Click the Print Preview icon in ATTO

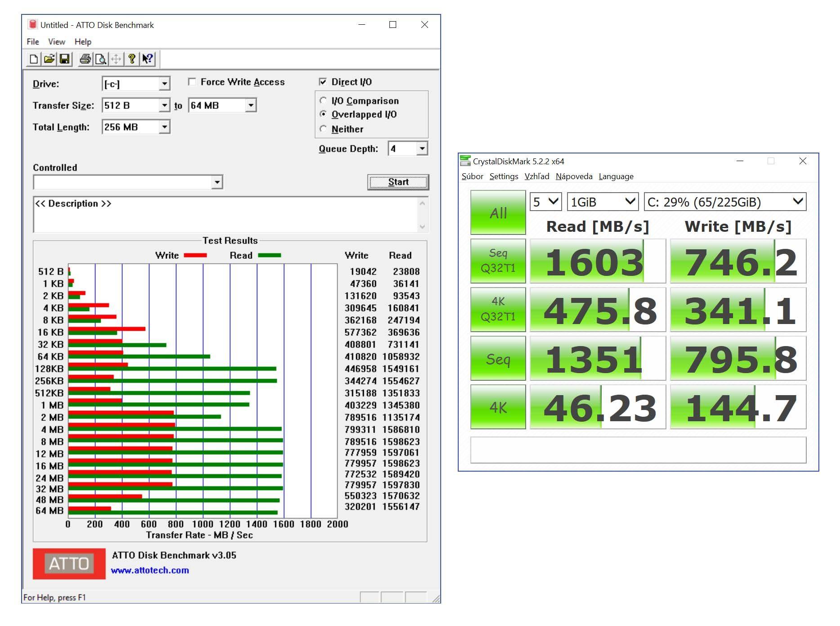pyautogui.click(x=101, y=59)
